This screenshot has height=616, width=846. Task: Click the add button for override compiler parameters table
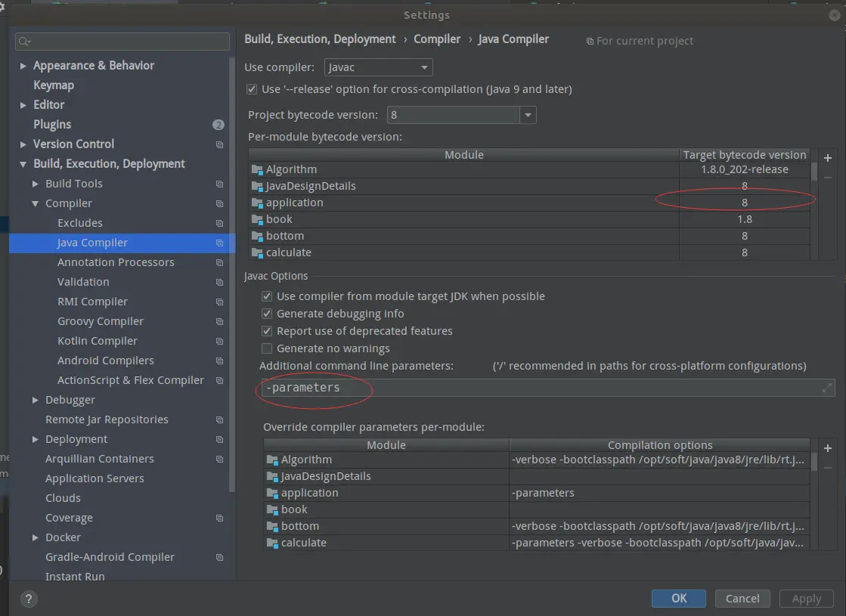(828, 448)
